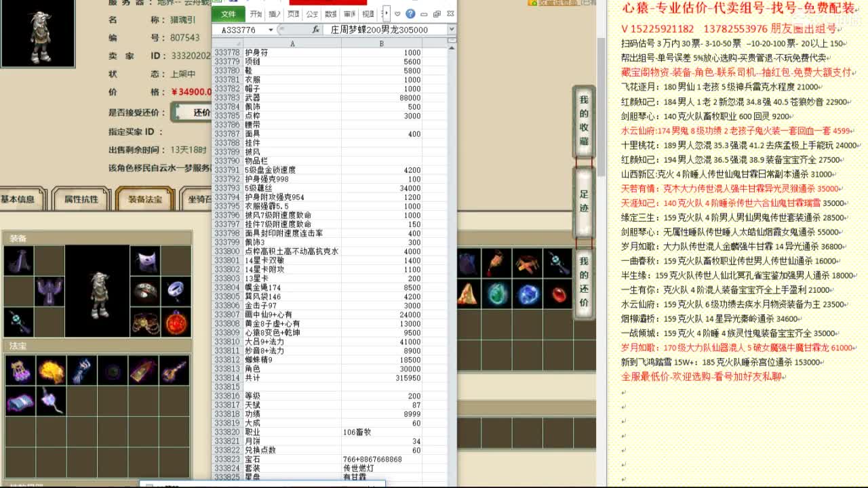
Task: Click the fx insert function icon
Action: 316,30
